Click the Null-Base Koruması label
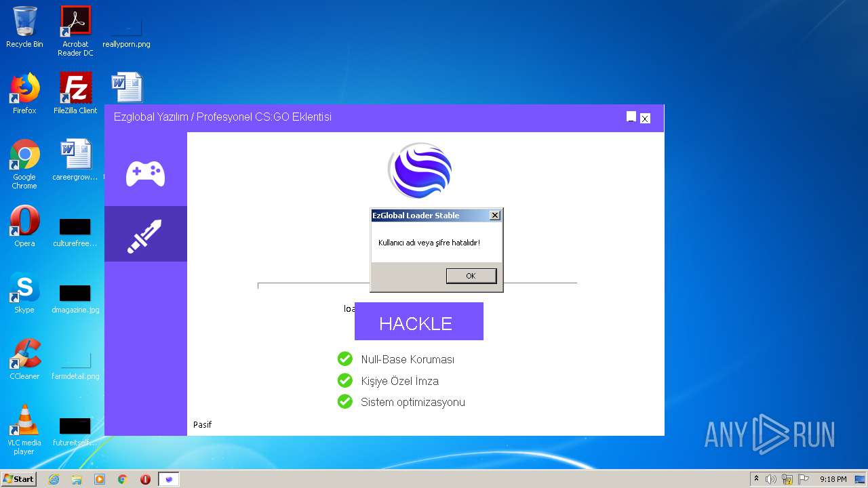Image resolution: width=868 pixels, height=488 pixels. click(408, 359)
